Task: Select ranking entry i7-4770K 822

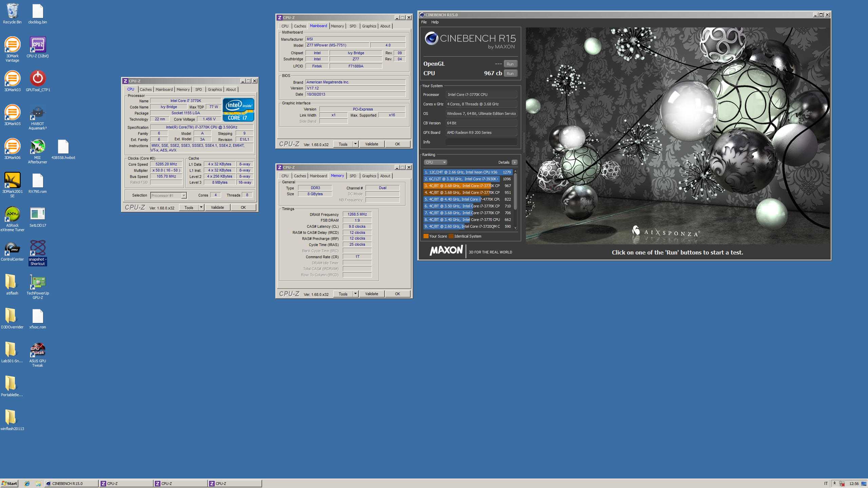Action: click(468, 199)
